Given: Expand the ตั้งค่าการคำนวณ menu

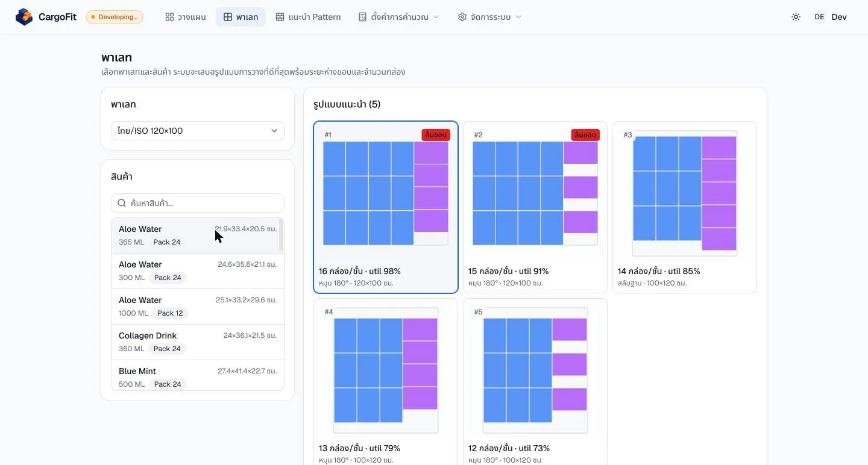Looking at the screenshot, I should click(399, 17).
